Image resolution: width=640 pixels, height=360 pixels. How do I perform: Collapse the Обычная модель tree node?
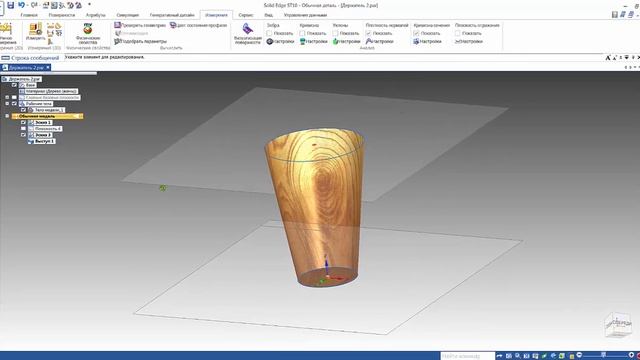[x=7, y=116]
